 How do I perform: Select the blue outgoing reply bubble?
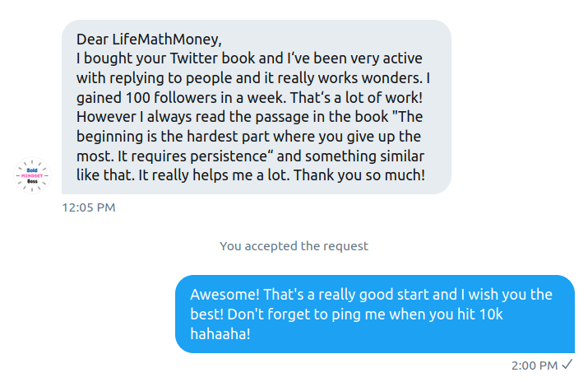[375, 314]
